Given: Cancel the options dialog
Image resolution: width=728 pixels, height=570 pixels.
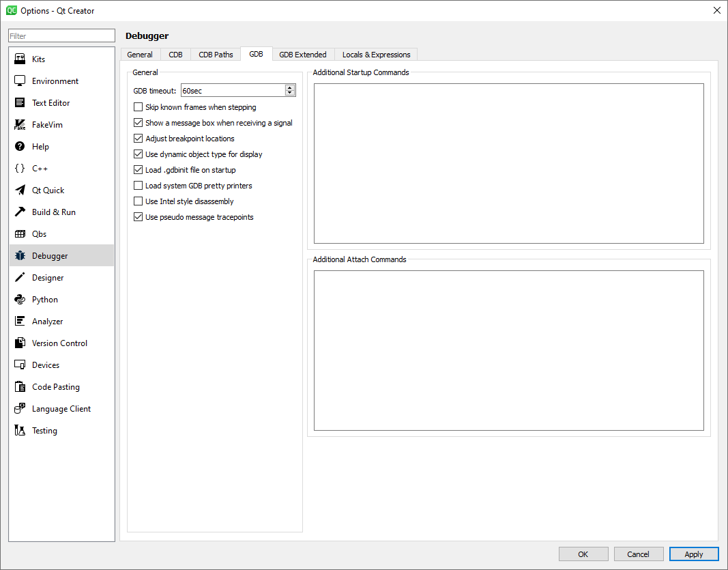Looking at the screenshot, I should [x=639, y=554].
